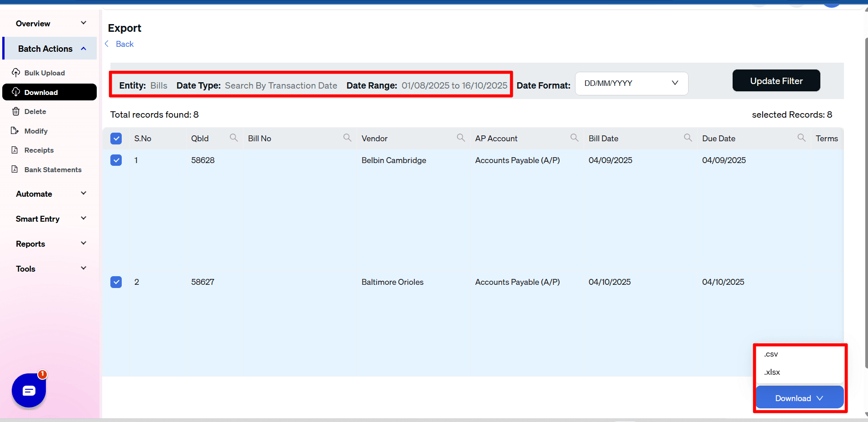Open the chat support bubble
Image resolution: width=868 pixels, height=422 pixels.
(x=29, y=390)
